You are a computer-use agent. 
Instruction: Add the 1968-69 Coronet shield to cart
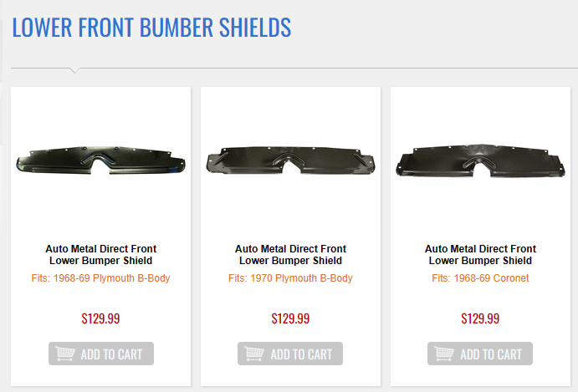[480, 354]
